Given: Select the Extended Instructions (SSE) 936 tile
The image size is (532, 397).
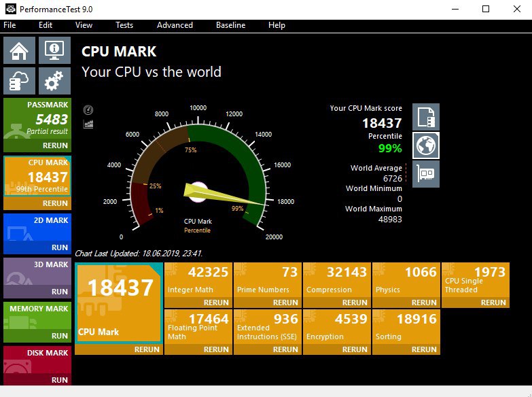Looking at the screenshot, I should point(268,327).
